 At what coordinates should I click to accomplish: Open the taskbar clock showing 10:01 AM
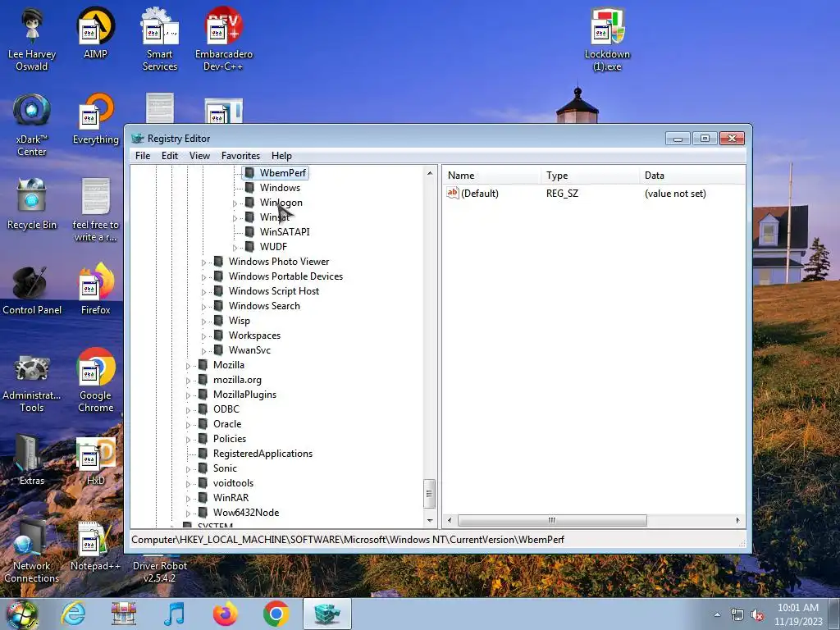tap(798, 614)
